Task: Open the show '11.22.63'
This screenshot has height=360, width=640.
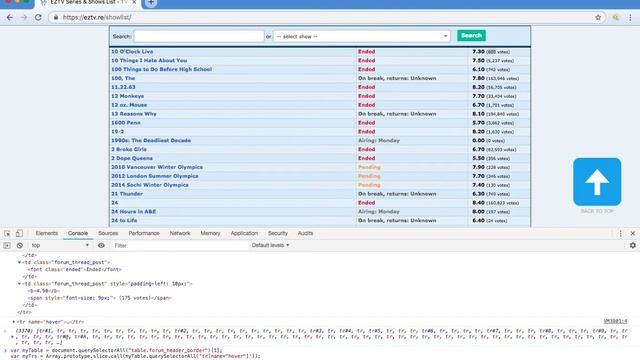Action: tap(123, 87)
